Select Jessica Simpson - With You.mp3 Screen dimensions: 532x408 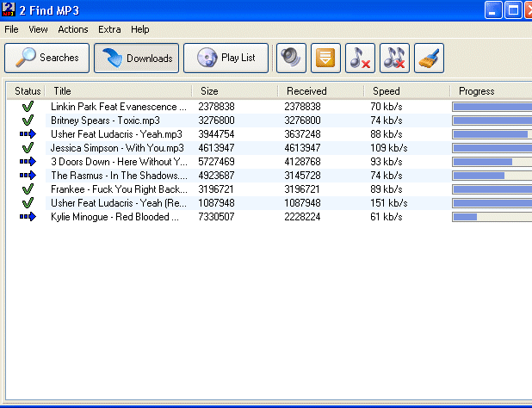click(117, 148)
